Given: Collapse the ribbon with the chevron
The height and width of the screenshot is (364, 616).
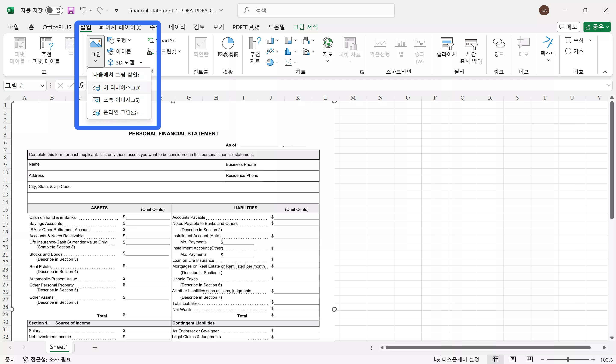Looking at the screenshot, I should click(x=605, y=72).
